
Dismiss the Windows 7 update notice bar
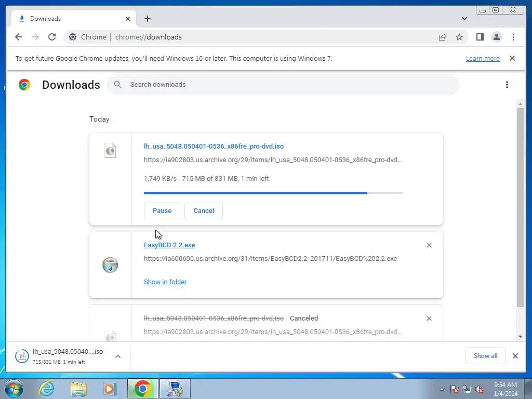pos(512,58)
